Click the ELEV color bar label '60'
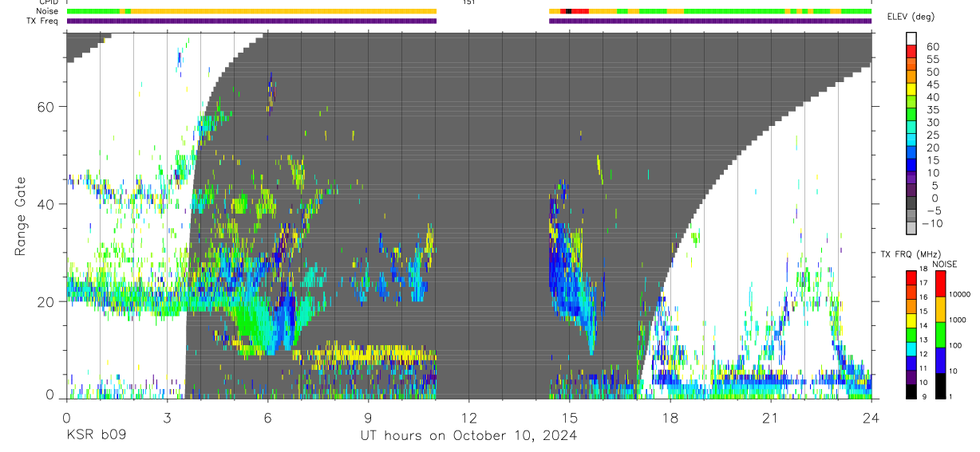 click(x=931, y=47)
